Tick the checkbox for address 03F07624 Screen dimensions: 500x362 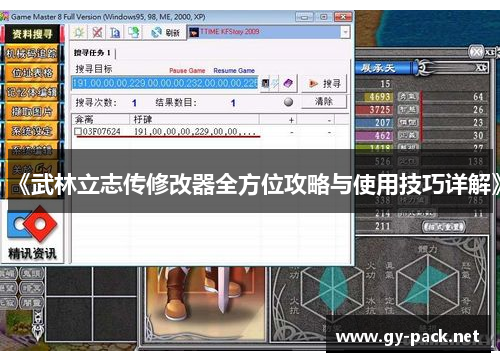coord(78,131)
